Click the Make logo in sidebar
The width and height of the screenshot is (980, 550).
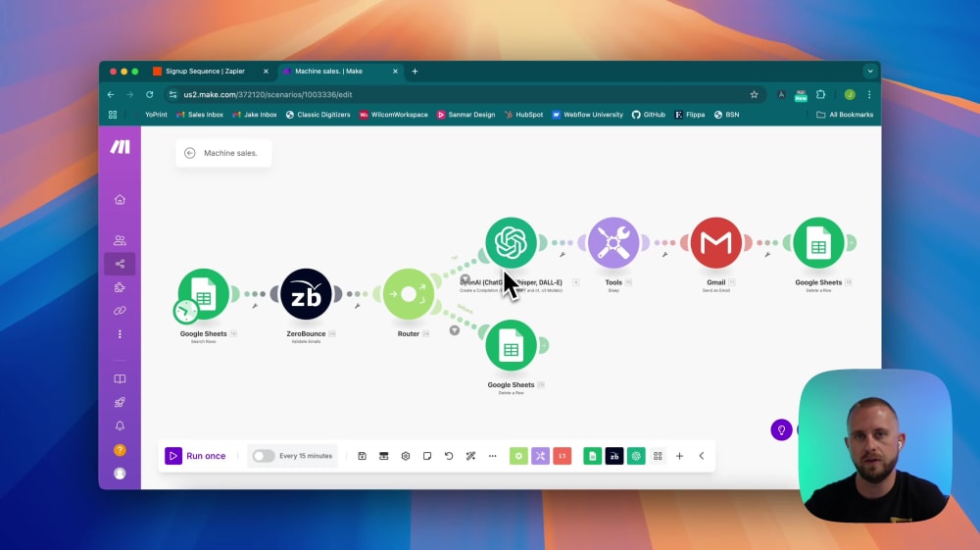(120, 147)
